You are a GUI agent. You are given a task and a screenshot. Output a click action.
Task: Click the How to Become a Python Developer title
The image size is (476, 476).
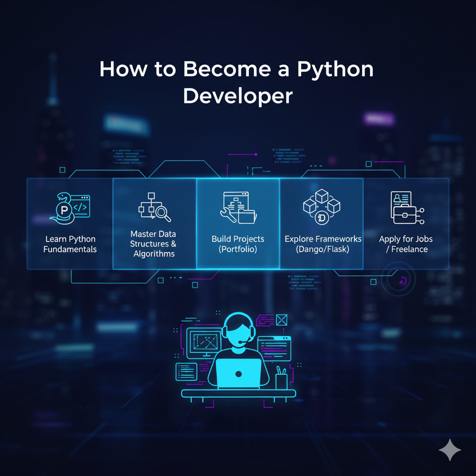coord(238,82)
